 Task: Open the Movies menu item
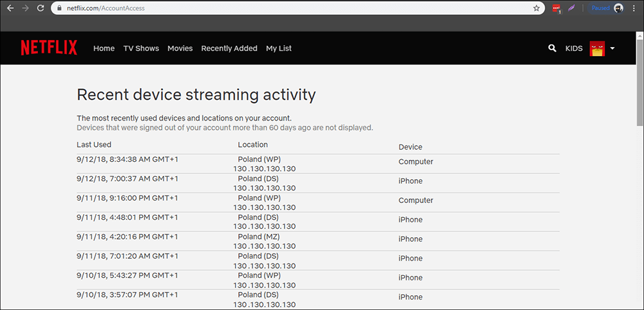click(x=180, y=48)
